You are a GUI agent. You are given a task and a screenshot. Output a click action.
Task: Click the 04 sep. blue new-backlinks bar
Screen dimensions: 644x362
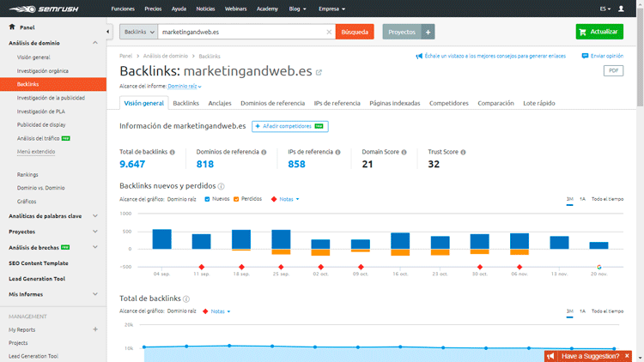coord(161,239)
